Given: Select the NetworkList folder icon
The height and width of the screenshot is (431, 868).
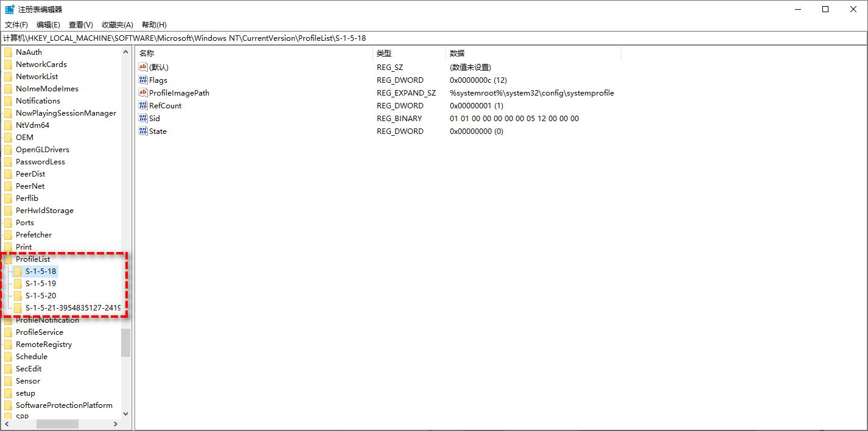Looking at the screenshot, I should pos(8,77).
